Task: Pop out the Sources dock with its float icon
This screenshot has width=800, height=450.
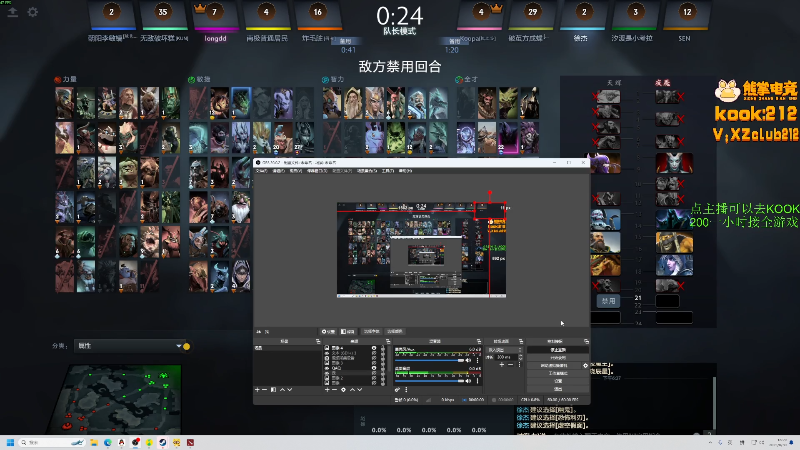Action: tap(388, 341)
